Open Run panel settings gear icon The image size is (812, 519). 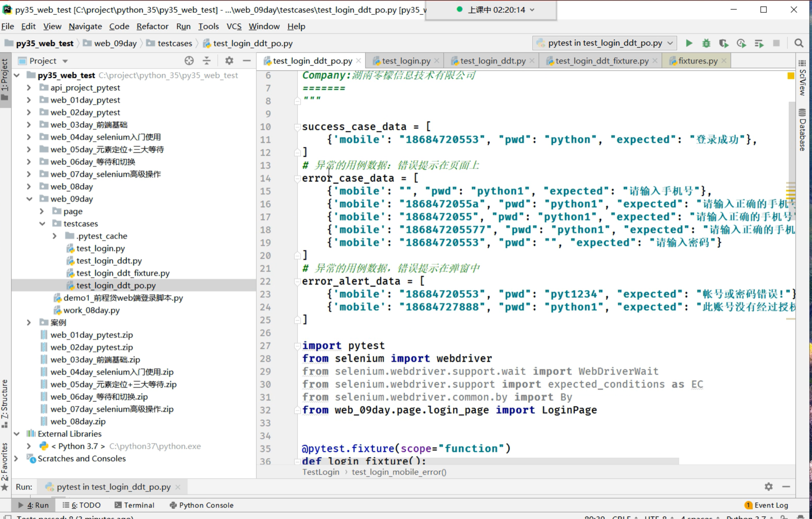tap(769, 487)
